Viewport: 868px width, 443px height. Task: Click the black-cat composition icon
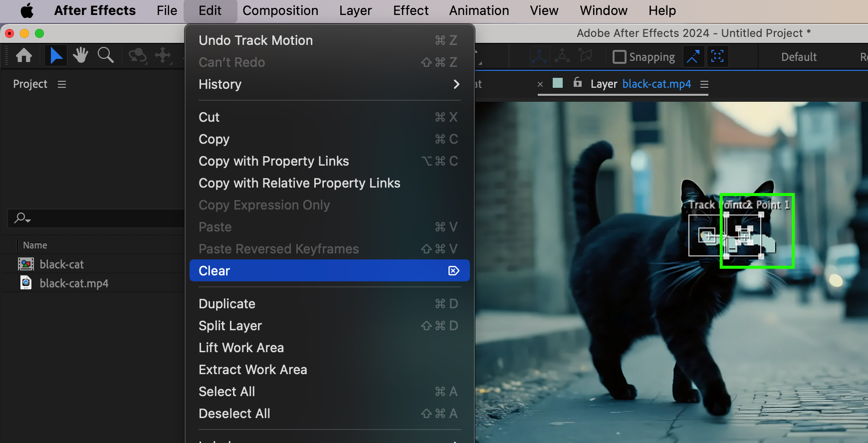click(x=26, y=264)
